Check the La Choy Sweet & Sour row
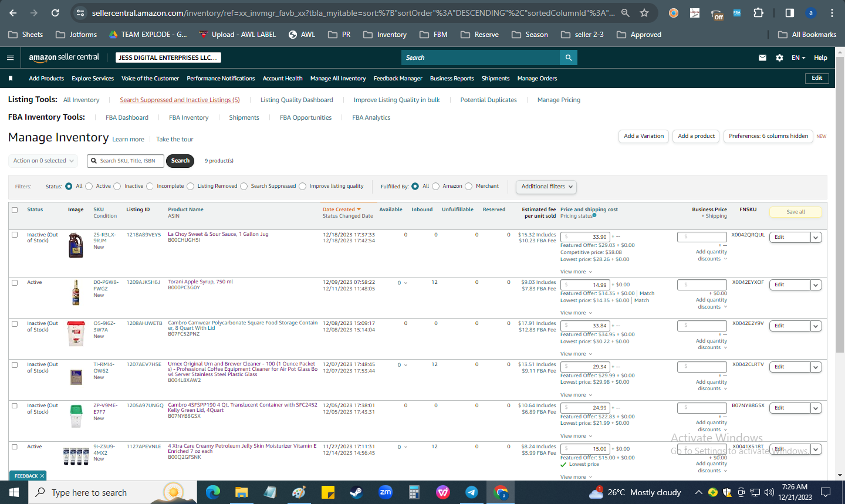The image size is (845, 504). 15,235
